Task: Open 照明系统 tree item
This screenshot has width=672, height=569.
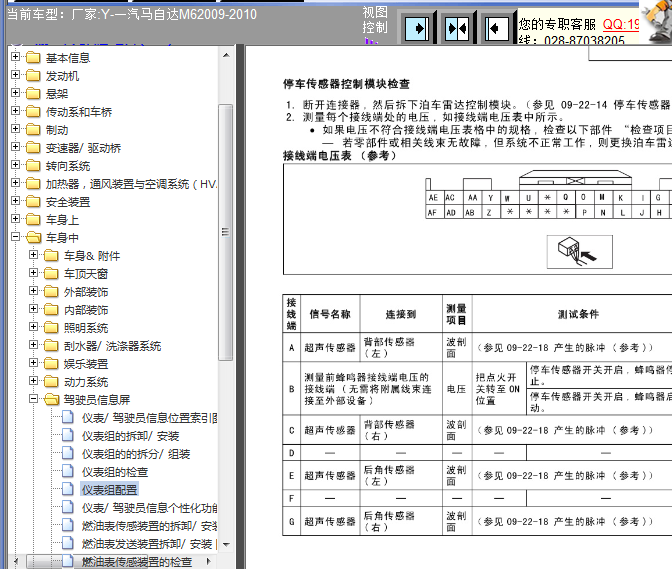Action: point(86,328)
